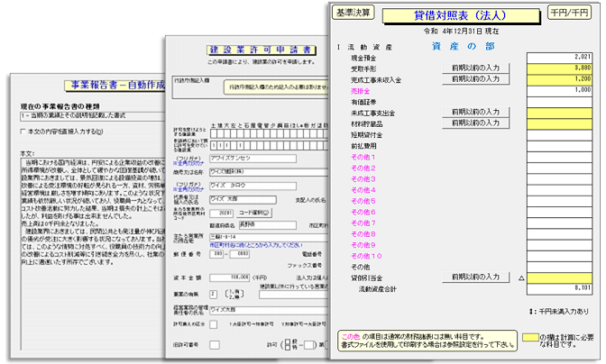This screenshot has height=364, width=606.
Task: Click the 令和 4年12月31日 現在 date text
Action: click(x=461, y=32)
